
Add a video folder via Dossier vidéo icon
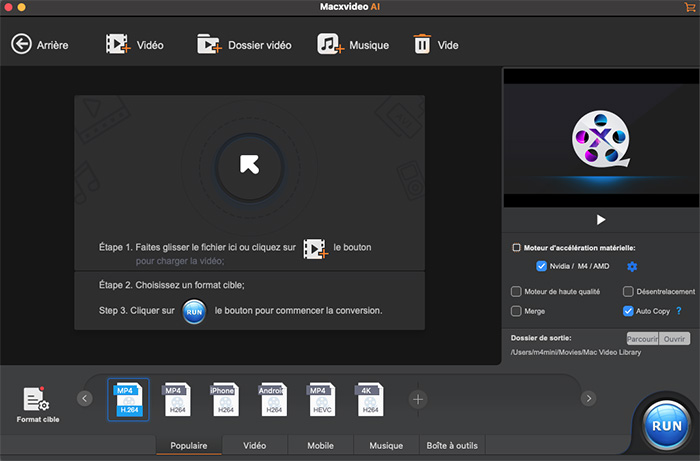point(209,44)
